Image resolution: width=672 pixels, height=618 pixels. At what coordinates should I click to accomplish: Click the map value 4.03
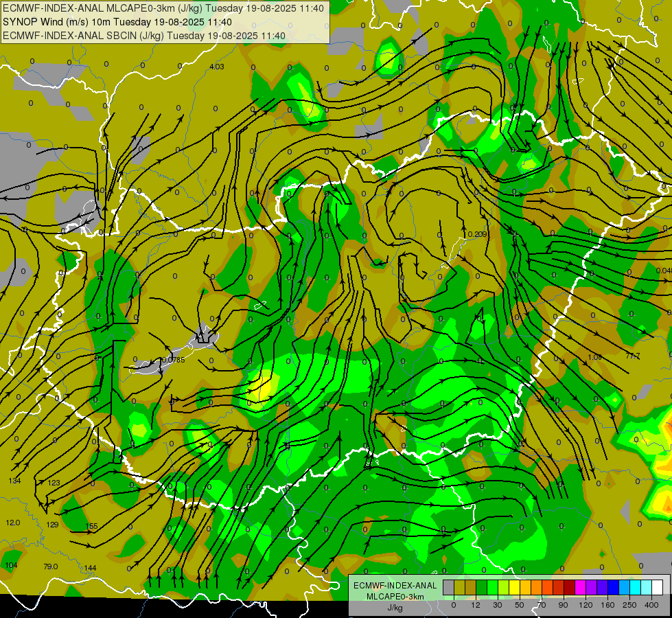[217, 67]
